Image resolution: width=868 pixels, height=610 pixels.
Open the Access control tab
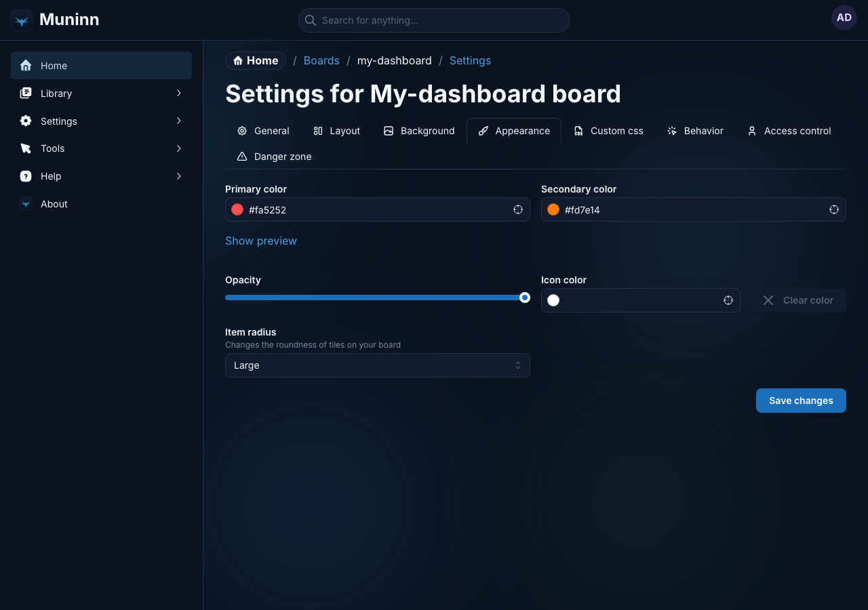pyautogui.click(x=789, y=131)
